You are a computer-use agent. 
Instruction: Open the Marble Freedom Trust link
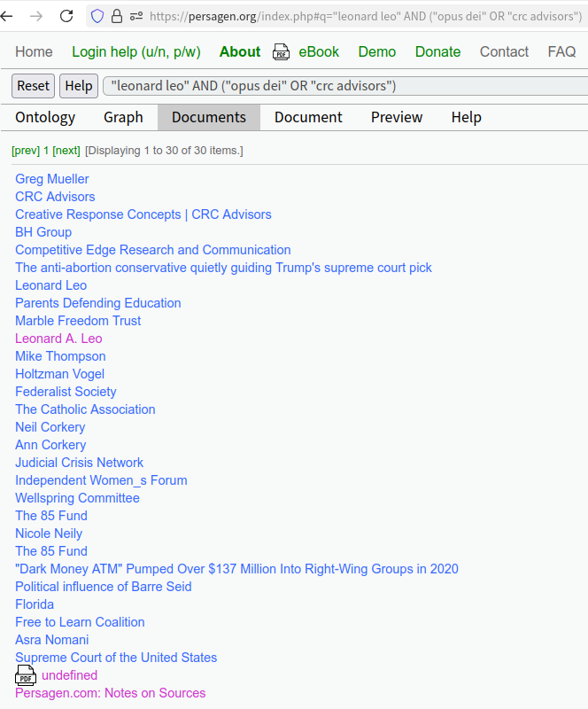pyautogui.click(x=78, y=321)
